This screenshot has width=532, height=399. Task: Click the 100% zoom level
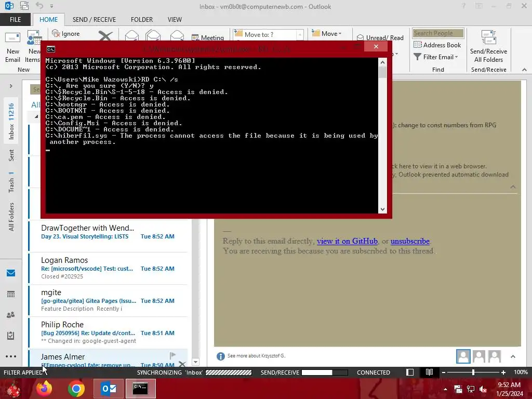(x=521, y=372)
